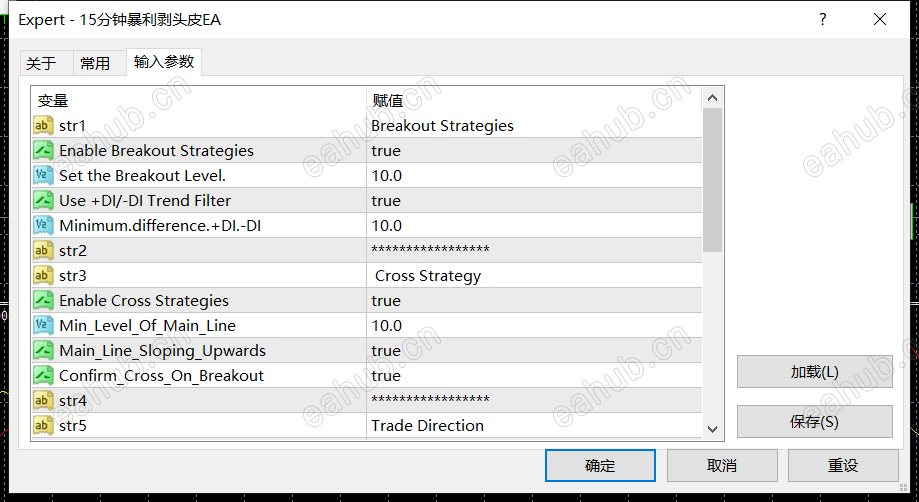919x502 pixels.
Task: Select the 10.0 value for Set the Breakout Level
Action: pyautogui.click(x=387, y=176)
